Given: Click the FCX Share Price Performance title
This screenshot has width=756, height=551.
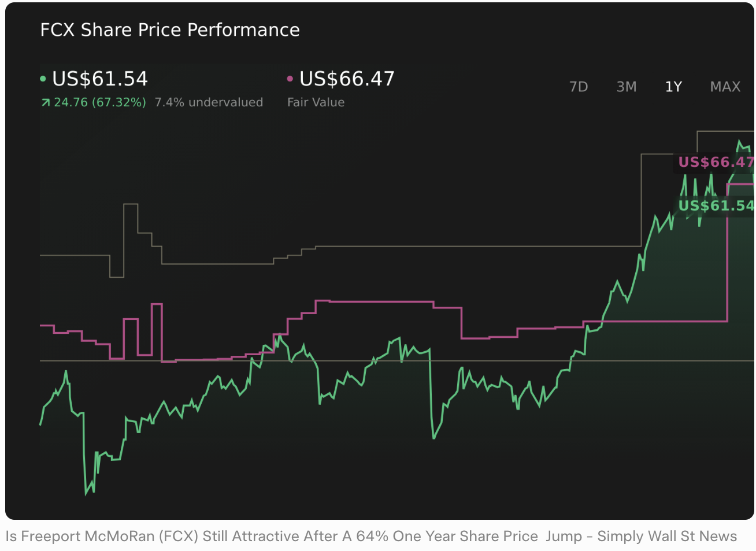Looking at the screenshot, I should [x=170, y=30].
